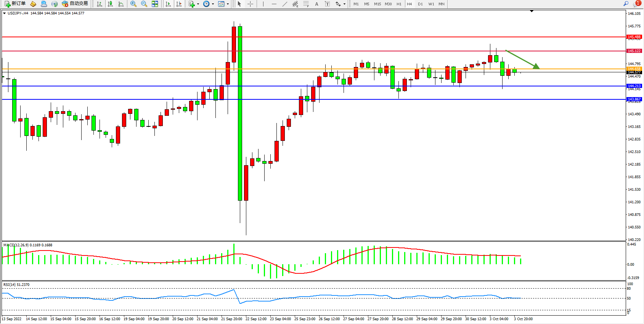Select the Crosshair tool
The image size is (644, 324).
click(x=250, y=4)
